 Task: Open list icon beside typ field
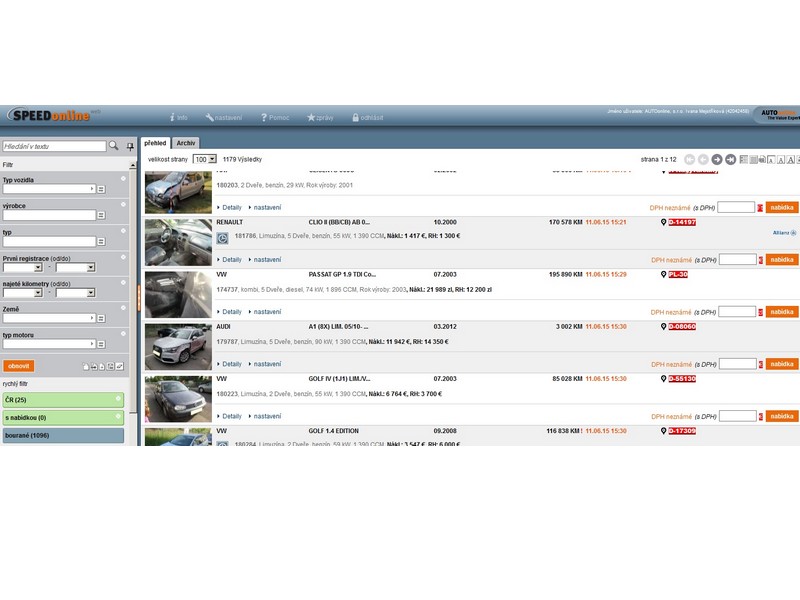[101, 241]
